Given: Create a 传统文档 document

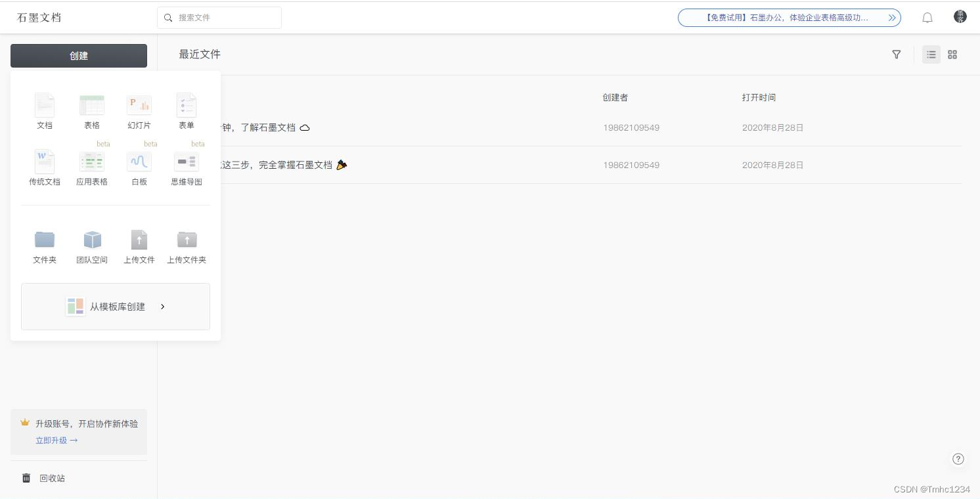Looking at the screenshot, I should point(45,167).
